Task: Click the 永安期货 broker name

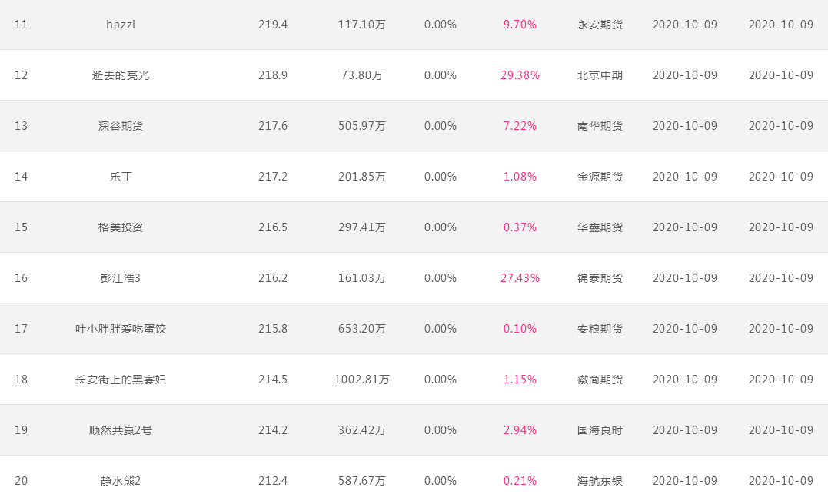Action: [x=600, y=25]
